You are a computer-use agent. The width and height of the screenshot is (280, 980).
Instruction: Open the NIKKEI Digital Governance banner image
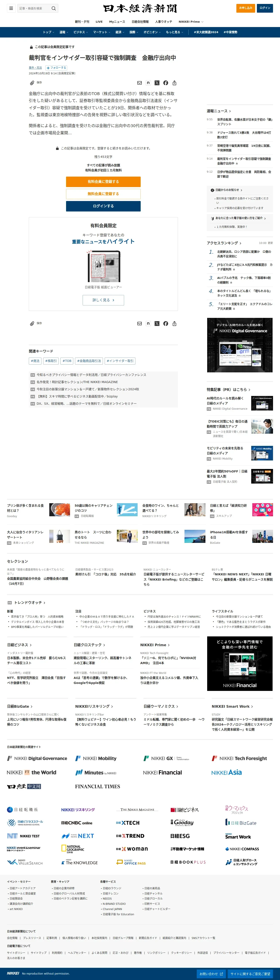(x=240, y=345)
